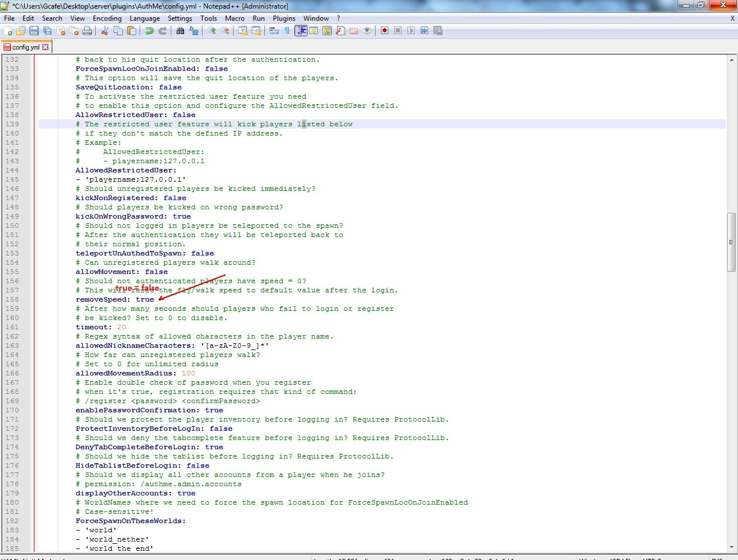Viewport: 738px width, 560px height.
Task: Click the 'true' value on removeSpeed line
Action: (x=145, y=299)
